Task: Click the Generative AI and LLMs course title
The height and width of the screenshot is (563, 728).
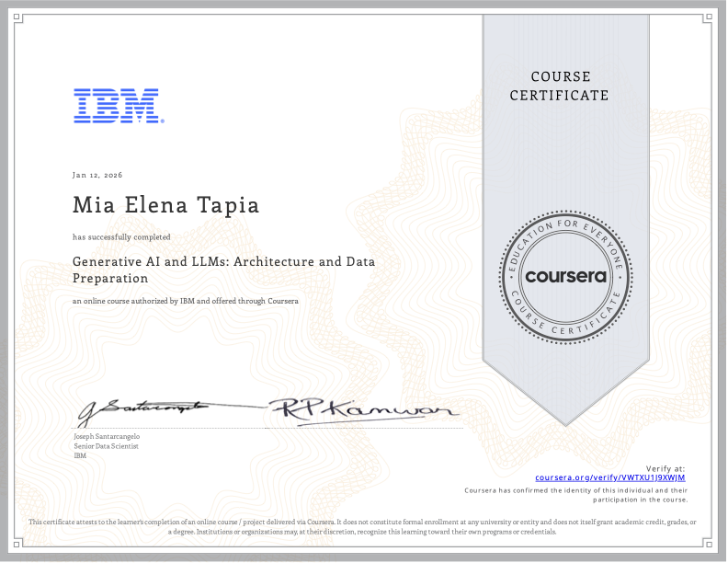Action: [223, 270]
